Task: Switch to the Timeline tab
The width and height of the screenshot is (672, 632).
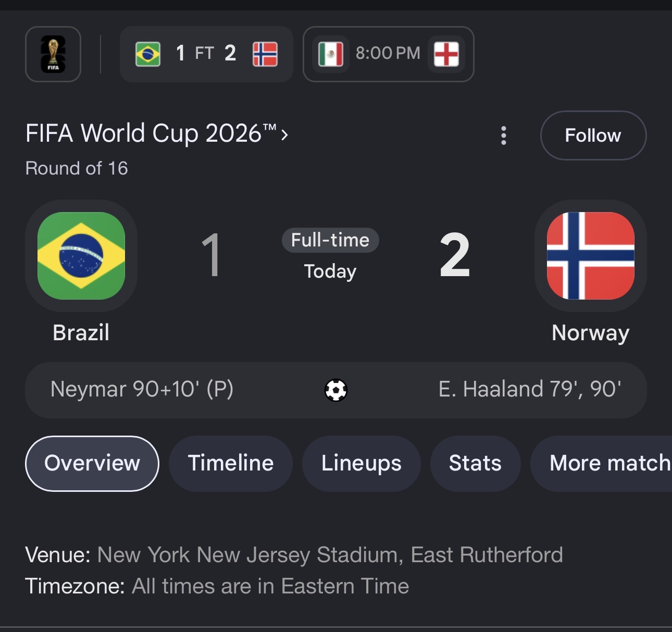Action: coord(231,463)
